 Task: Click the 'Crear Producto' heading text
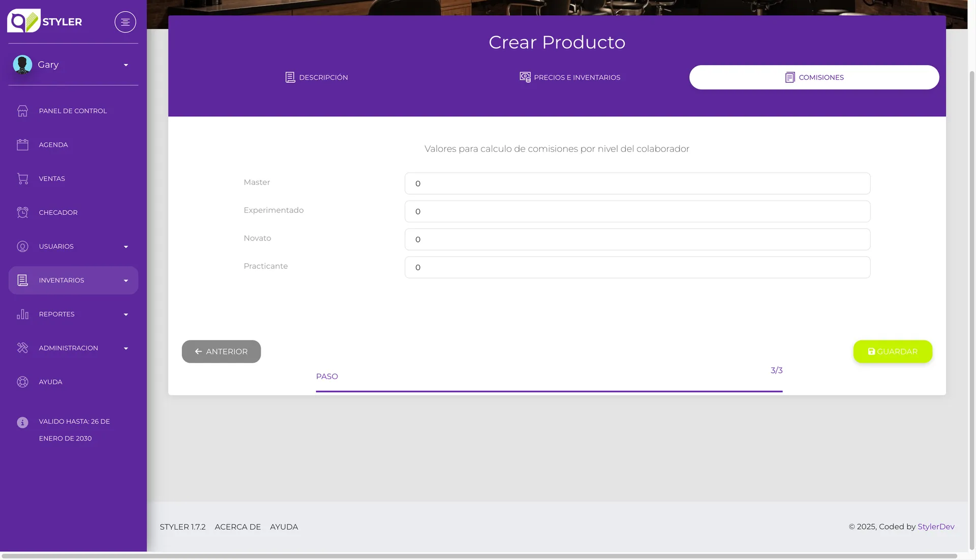(557, 42)
